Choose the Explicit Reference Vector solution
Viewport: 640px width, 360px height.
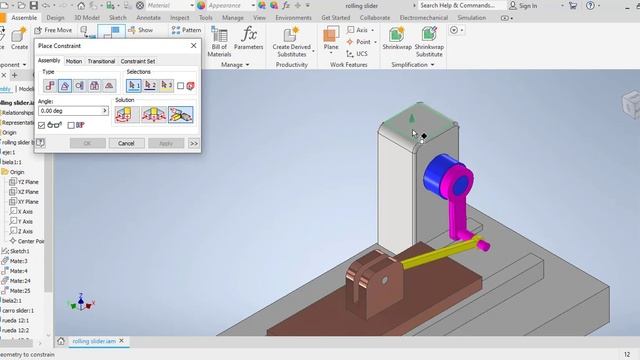point(180,115)
